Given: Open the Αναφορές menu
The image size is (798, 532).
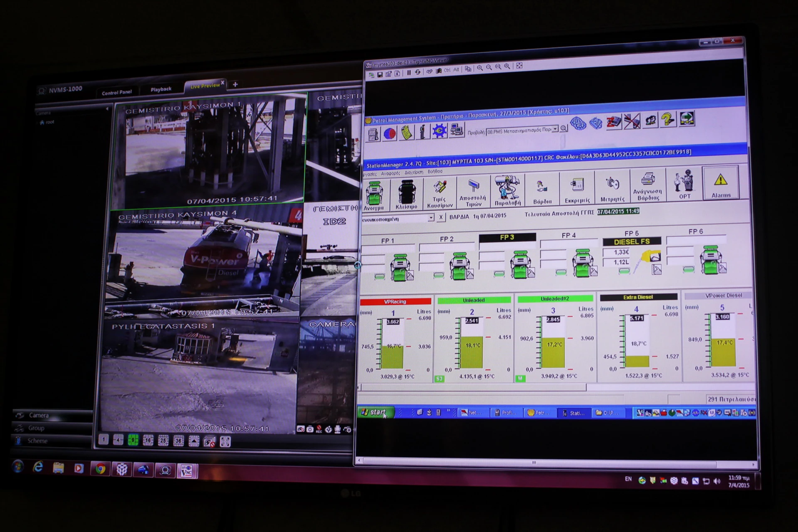Looking at the screenshot, I should click(x=390, y=173).
